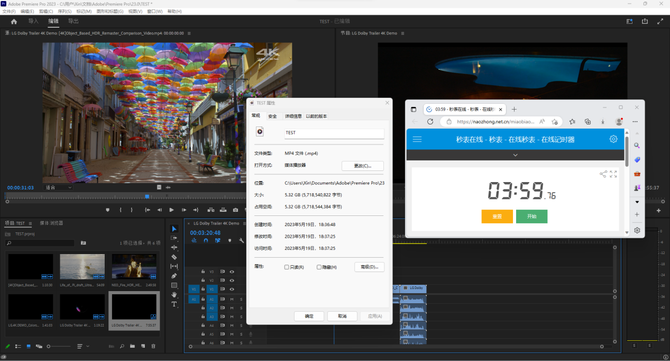Click the green Start stopwatch button
The width and height of the screenshot is (670, 361).
[532, 217]
